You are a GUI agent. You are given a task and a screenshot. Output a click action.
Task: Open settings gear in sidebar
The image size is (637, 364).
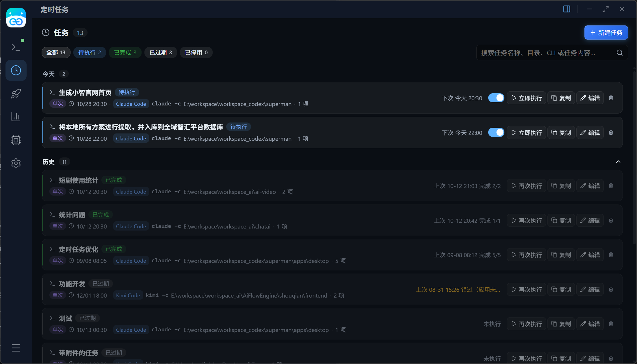tap(16, 163)
